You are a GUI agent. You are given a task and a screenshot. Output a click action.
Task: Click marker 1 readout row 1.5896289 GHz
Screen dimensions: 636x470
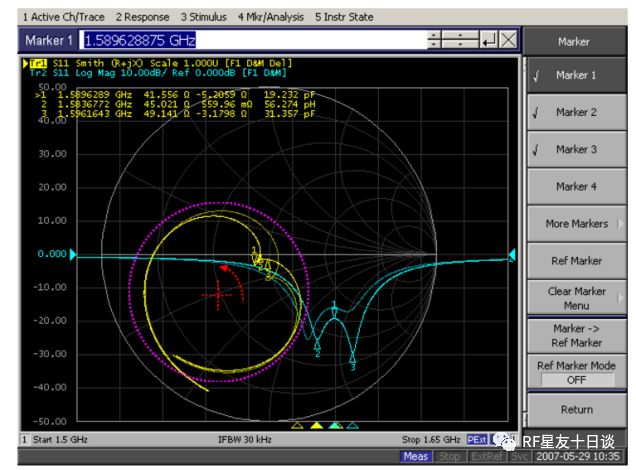coord(175,95)
